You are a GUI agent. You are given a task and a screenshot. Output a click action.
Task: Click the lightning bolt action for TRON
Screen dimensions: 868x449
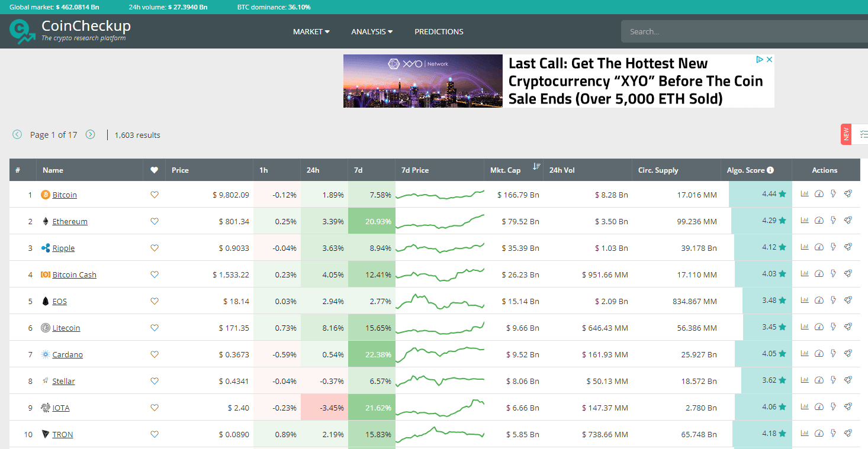834,433
